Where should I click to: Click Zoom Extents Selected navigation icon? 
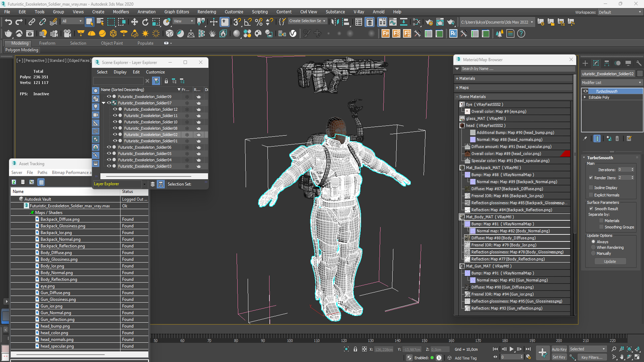[629, 349]
